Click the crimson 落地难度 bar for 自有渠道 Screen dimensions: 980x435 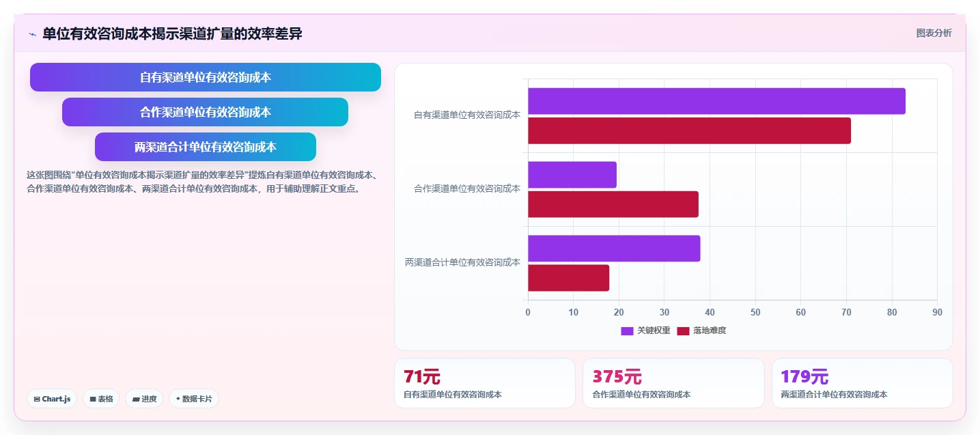tap(689, 130)
